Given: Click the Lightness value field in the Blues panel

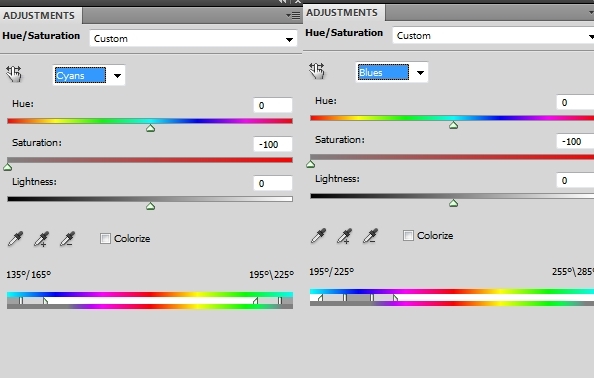Looking at the screenshot, I should [575, 180].
